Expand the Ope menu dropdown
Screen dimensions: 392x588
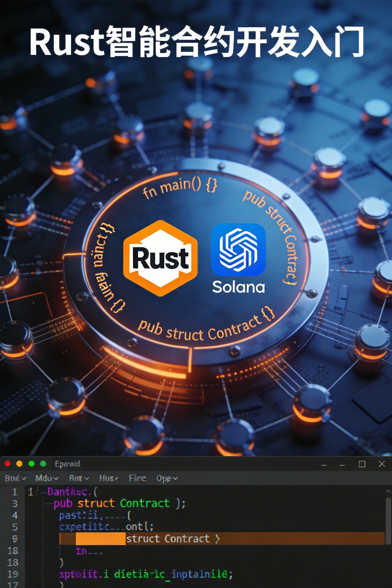point(167,478)
